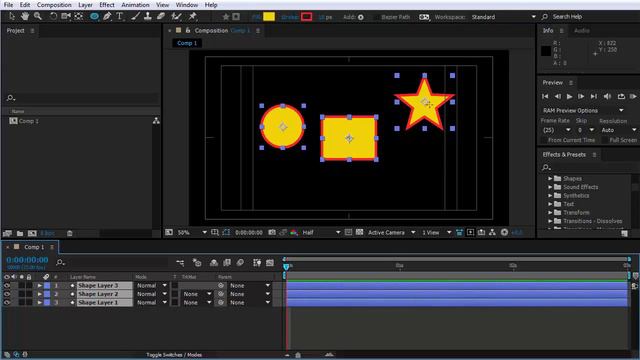The height and width of the screenshot is (360, 640).
Task: Select the Type text tool
Action: coord(120,16)
